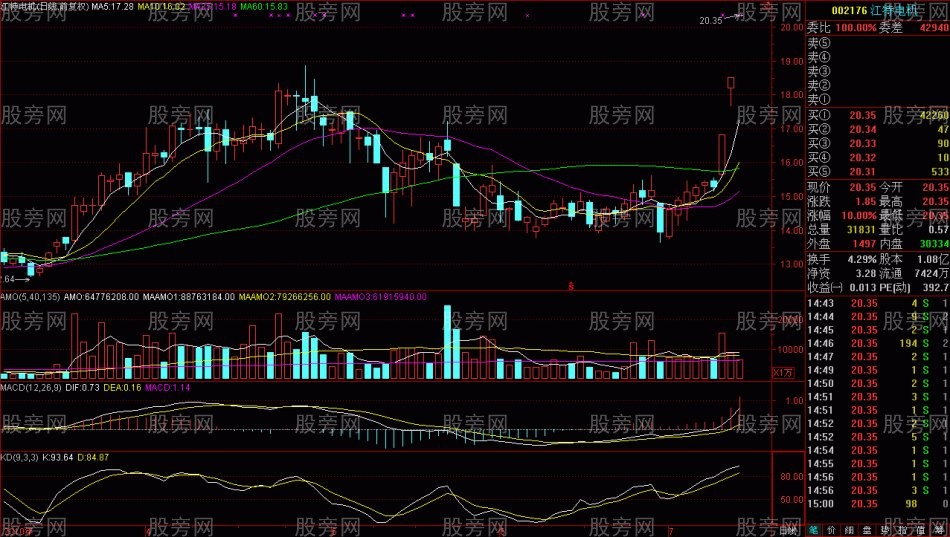Image resolution: width=950 pixels, height=537 pixels.
Task: Switch to the 价 tab
Action: 831,530
